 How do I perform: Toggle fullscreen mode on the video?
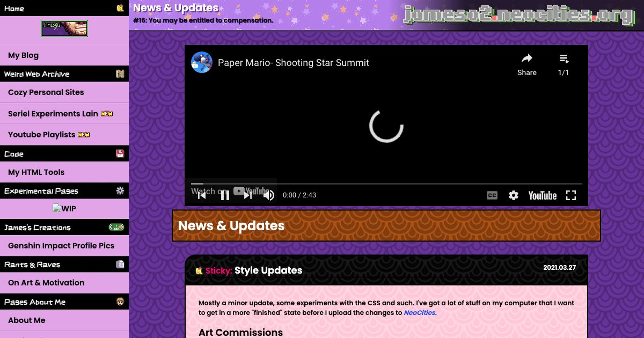pos(571,195)
